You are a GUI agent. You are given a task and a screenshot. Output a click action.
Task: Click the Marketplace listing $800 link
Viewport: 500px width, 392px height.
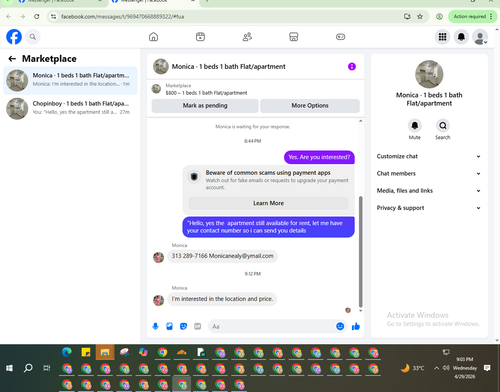pos(206,93)
